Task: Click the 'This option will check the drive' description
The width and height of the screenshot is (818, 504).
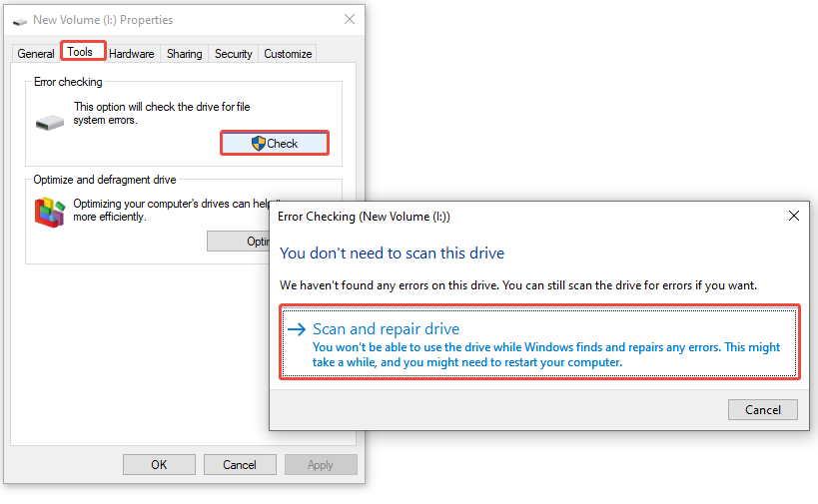Action: (162, 113)
